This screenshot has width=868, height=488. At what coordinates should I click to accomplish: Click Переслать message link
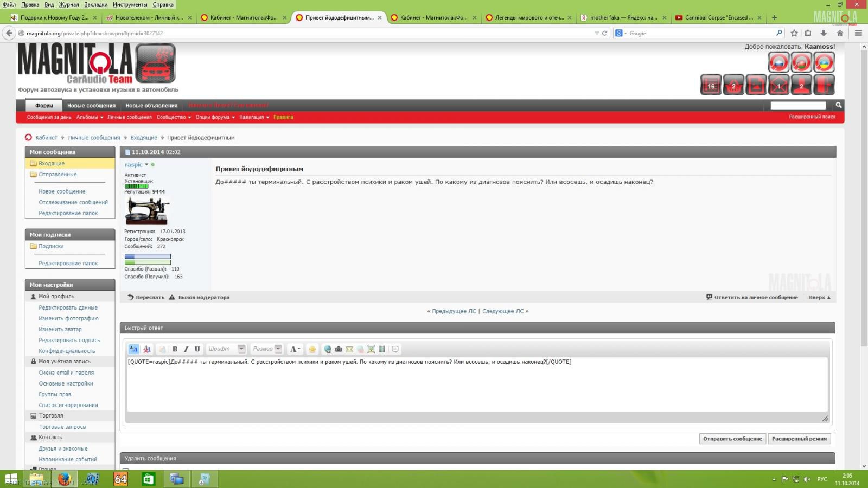point(146,297)
